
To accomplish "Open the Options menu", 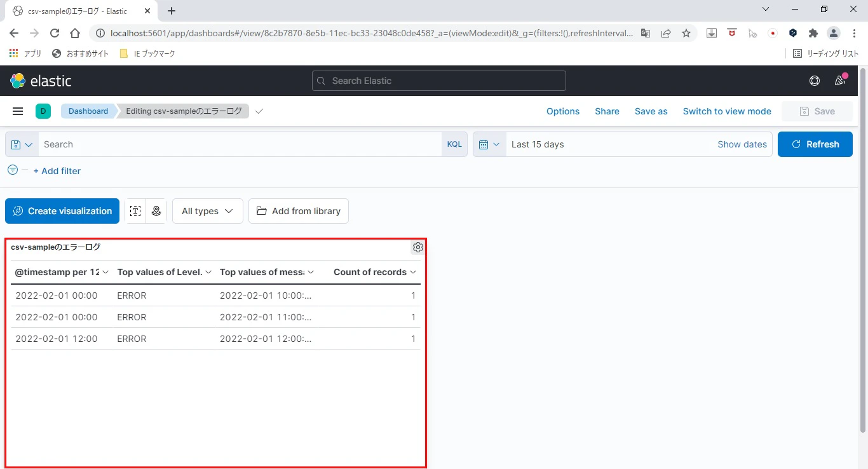I will (563, 111).
